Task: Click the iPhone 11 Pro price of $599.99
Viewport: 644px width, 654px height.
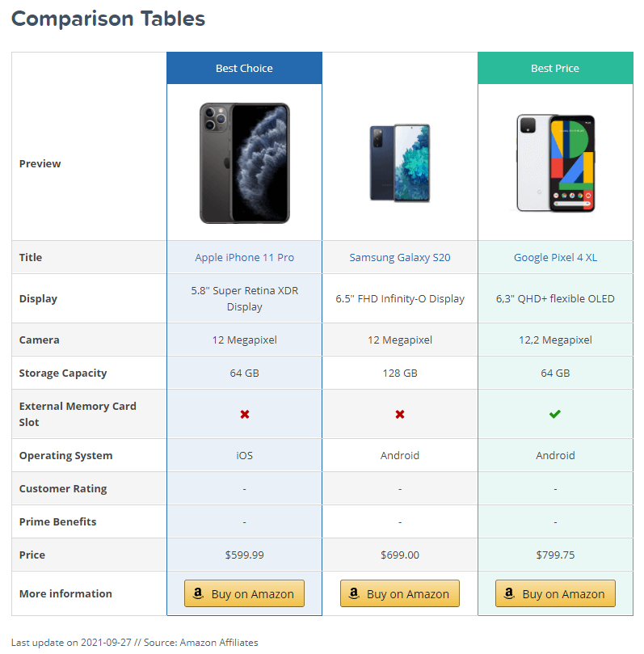Action: click(x=244, y=555)
